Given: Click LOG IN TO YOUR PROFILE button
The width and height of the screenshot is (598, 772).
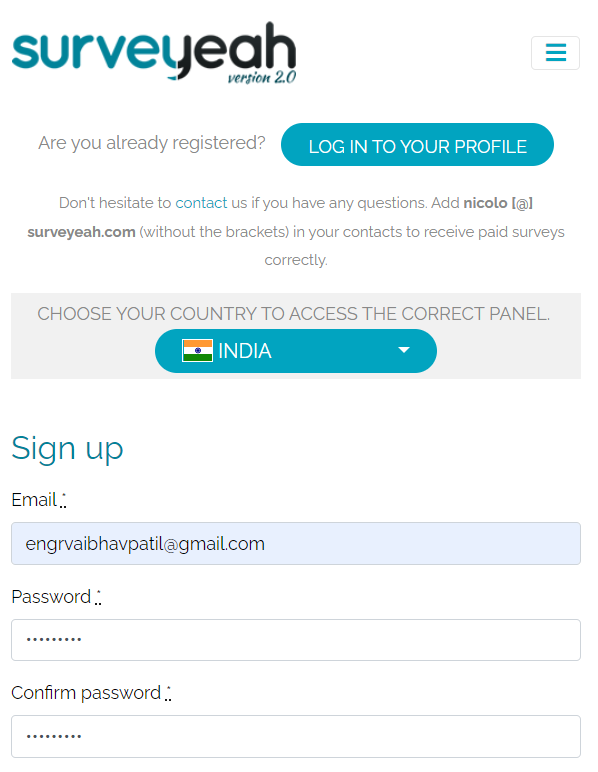Looking at the screenshot, I should (417, 145).
